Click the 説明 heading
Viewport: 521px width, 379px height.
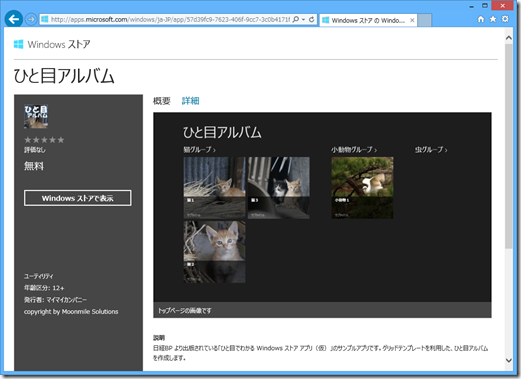(159, 338)
